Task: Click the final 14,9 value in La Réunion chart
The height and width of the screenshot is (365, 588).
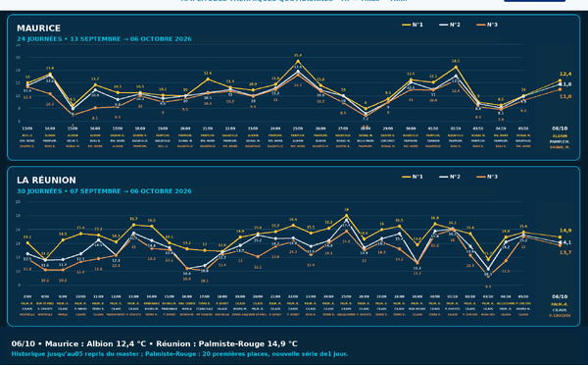Action: point(565,231)
